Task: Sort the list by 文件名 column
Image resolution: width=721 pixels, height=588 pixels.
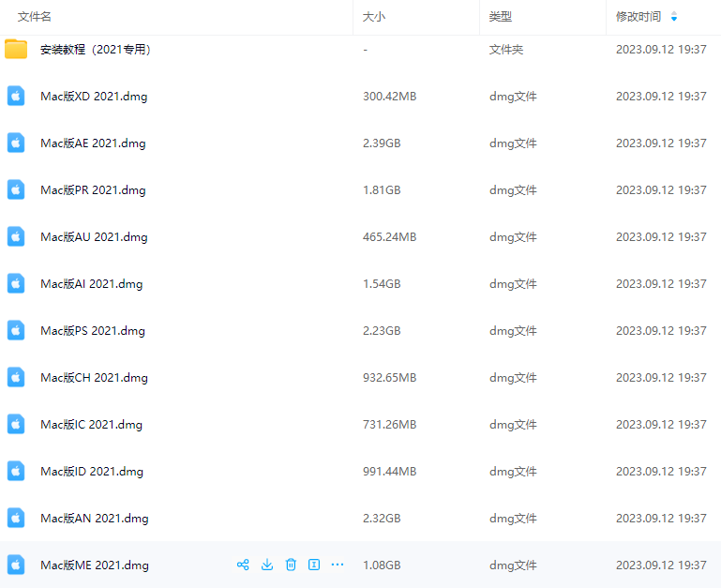Action: point(35,17)
